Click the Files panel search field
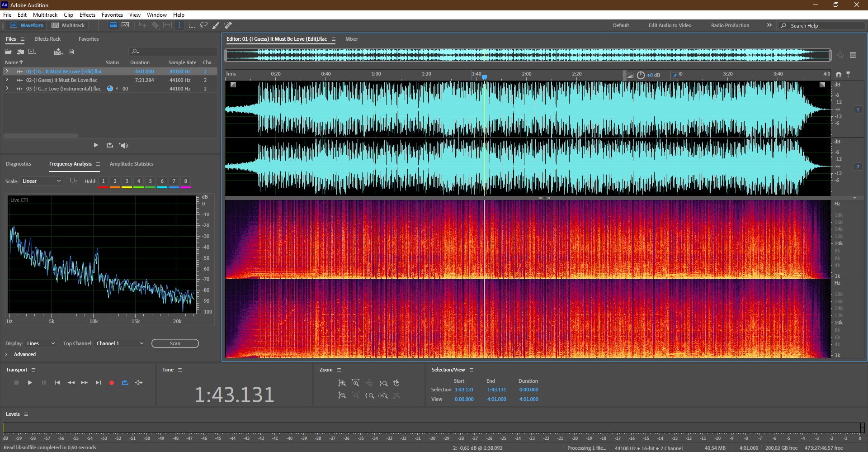Image resolution: width=868 pixels, height=452 pixels. (173, 52)
